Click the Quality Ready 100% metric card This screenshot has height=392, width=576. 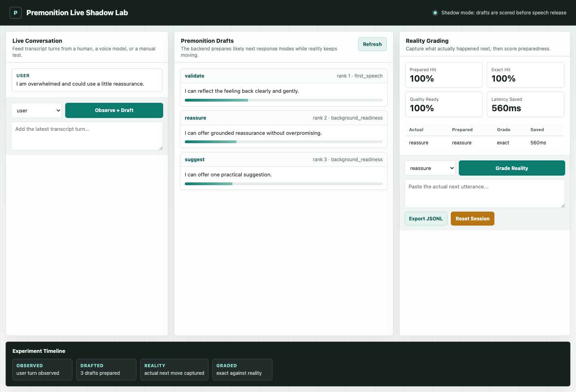pos(444,104)
